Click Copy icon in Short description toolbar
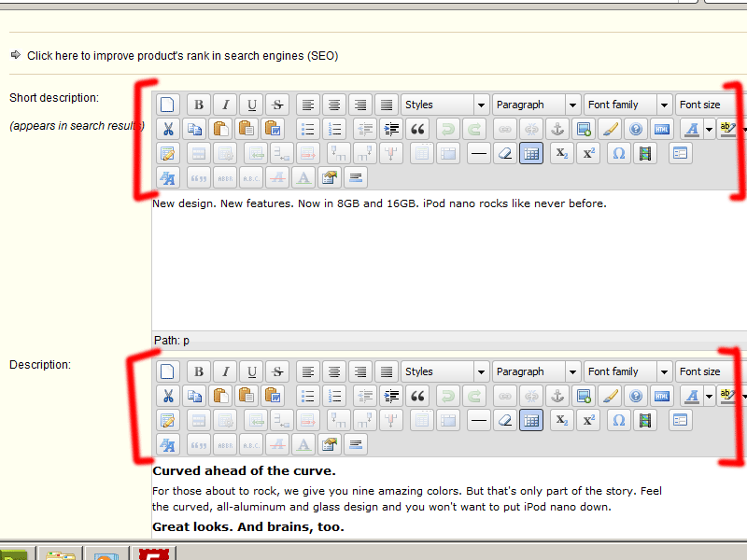The height and width of the screenshot is (560, 747). pyautogui.click(x=194, y=129)
